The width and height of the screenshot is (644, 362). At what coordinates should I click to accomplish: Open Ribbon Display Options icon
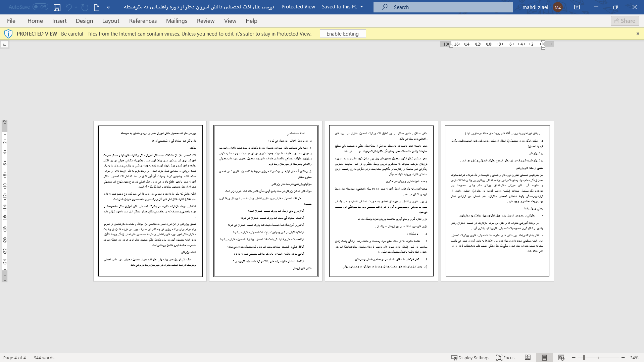(577, 7)
